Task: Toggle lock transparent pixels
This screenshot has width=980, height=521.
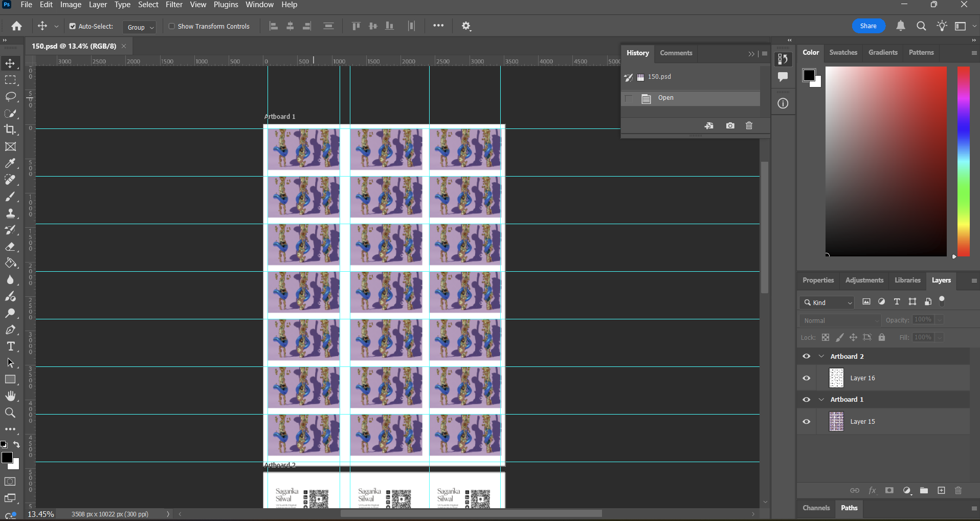Action: (826, 337)
